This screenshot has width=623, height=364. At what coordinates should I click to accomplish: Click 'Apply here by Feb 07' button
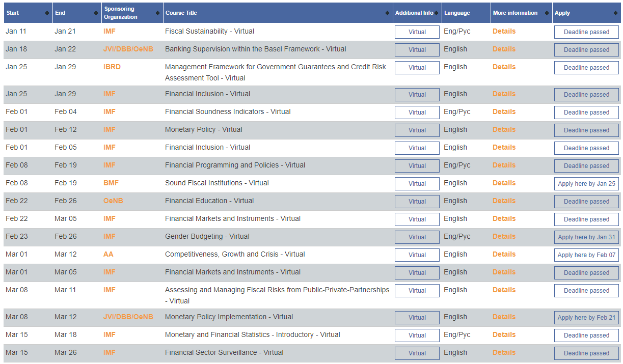586,255
